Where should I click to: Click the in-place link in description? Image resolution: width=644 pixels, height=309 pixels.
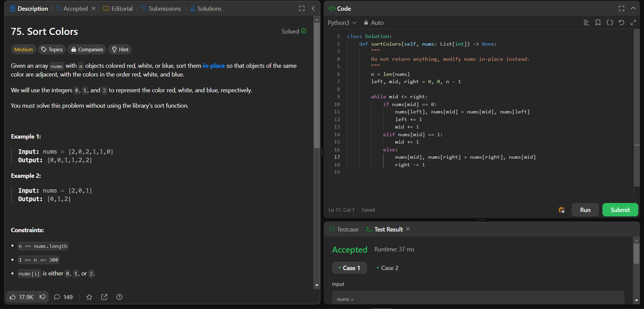(214, 65)
